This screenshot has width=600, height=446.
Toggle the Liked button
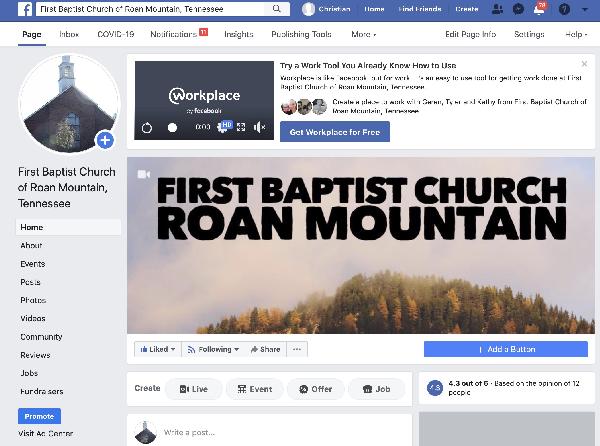pos(158,349)
